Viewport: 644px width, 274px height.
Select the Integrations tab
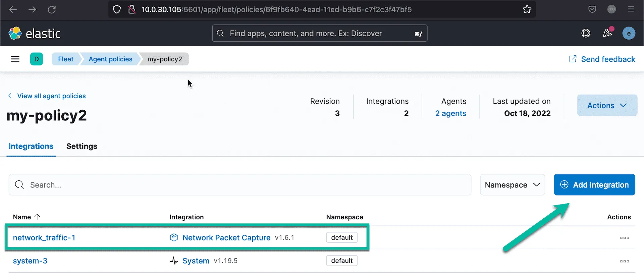[x=31, y=146]
